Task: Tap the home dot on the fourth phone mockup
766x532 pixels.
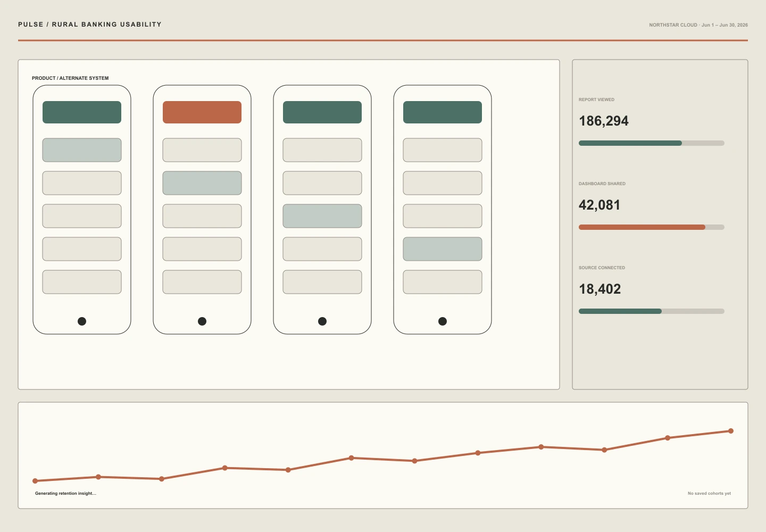Action: click(x=443, y=321)
